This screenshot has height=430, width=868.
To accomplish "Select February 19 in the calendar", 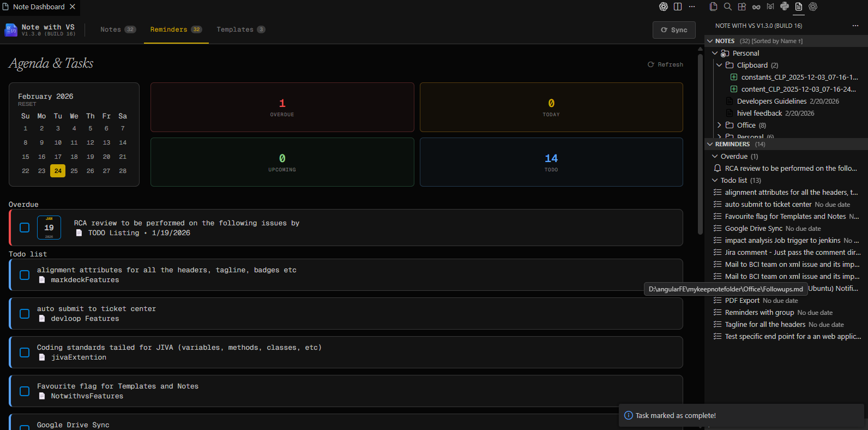I will tap(91, 157).
